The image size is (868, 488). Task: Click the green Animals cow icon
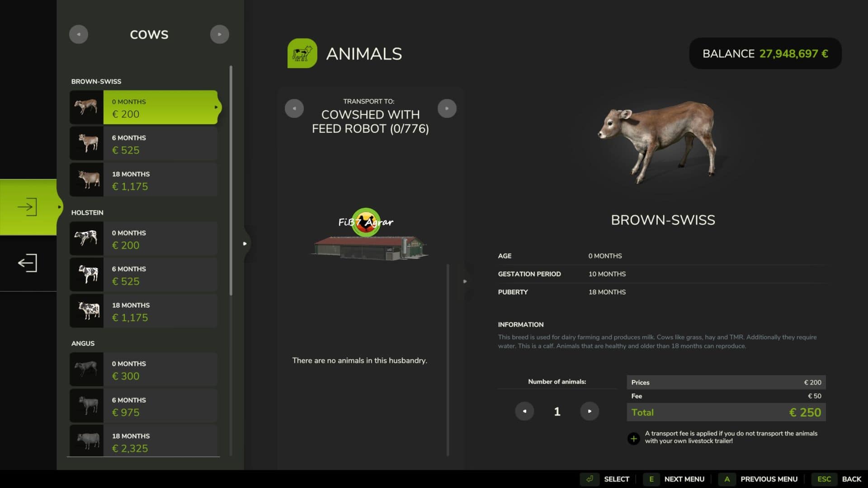tap(302, 53)
